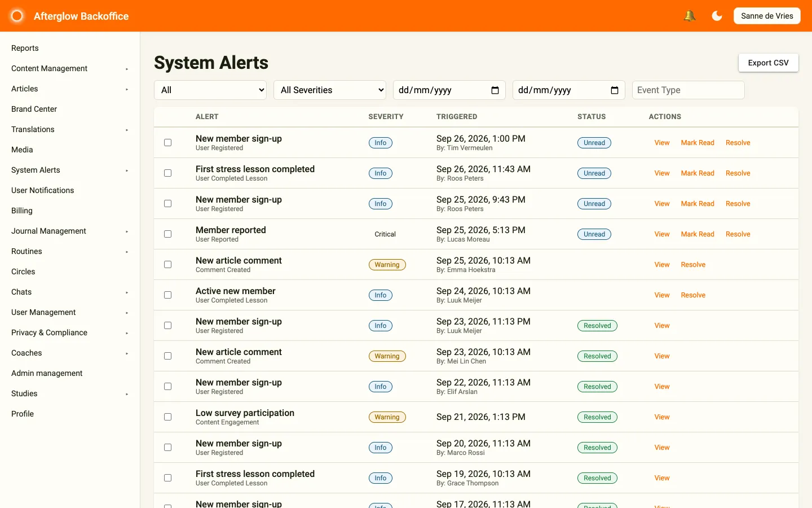Click the Resolved badge for Elif Arslan's alert
Screen dimensions: 812x508
tap(597, 387)
